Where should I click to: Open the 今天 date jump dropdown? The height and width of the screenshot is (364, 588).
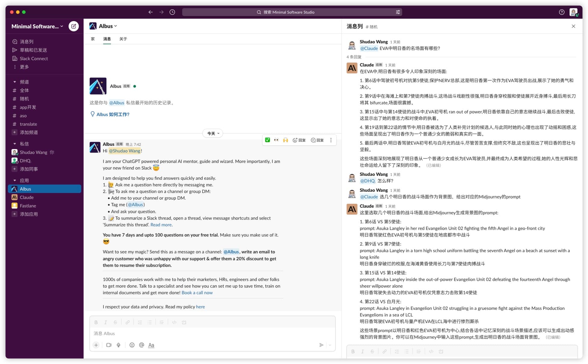point(213,133)
